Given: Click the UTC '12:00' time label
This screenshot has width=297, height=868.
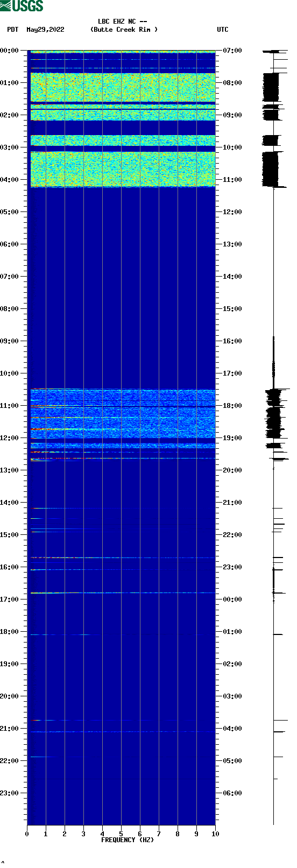Looking at the screenshot, I should pos(232,212).
